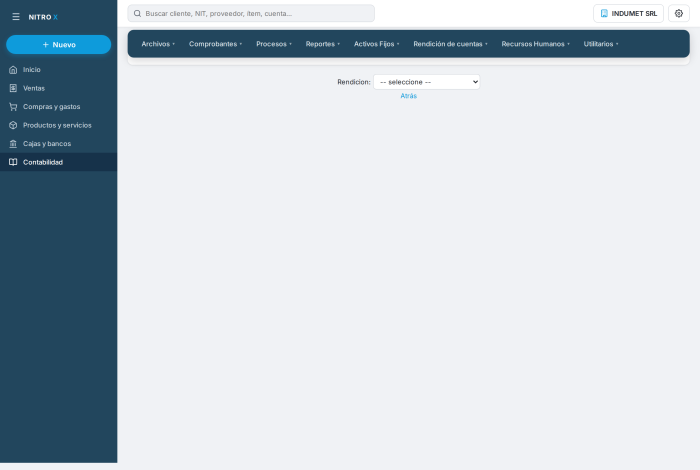Toggle the hamburger menu icon
Screen dimensions: 700x470
click(x=16, y=17)
